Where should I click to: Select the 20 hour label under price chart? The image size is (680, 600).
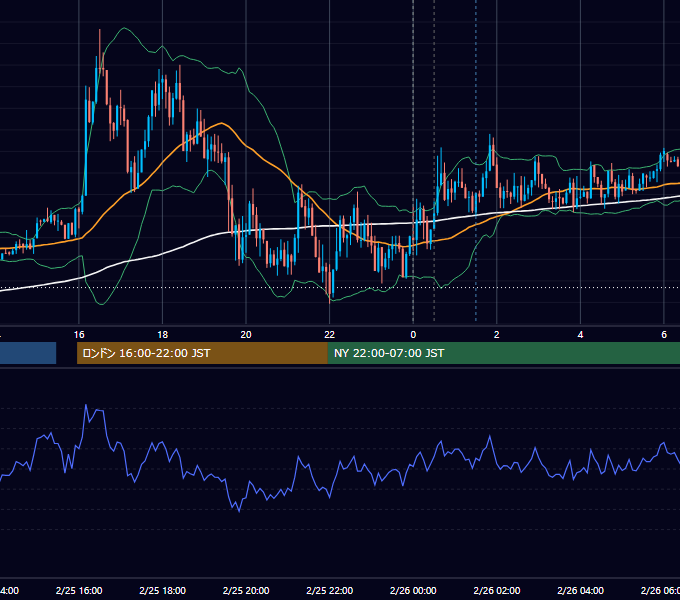click(x=246, y=334)
